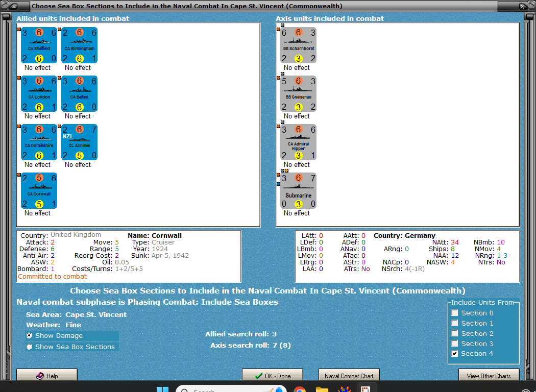Viewport: 536px width, 392px height.
Task: Click the 'Reorg Cost: 2' value
Action: (97, 256)
